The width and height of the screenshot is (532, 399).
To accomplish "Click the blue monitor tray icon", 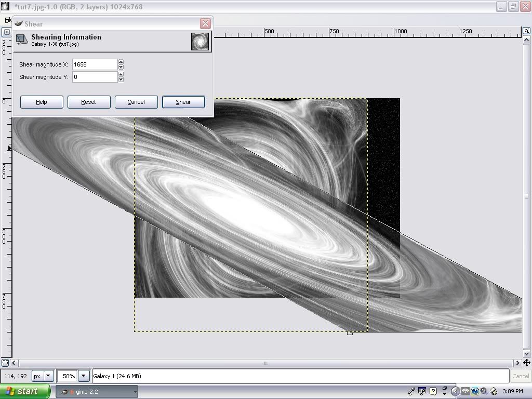I will pyautogui.click(x=475, y=391).
